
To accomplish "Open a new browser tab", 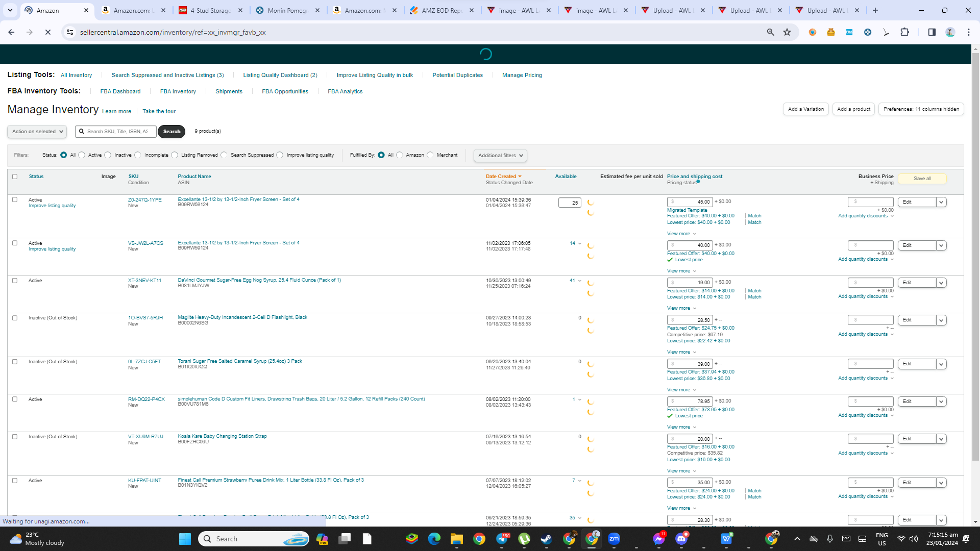I will click(875, 10).
